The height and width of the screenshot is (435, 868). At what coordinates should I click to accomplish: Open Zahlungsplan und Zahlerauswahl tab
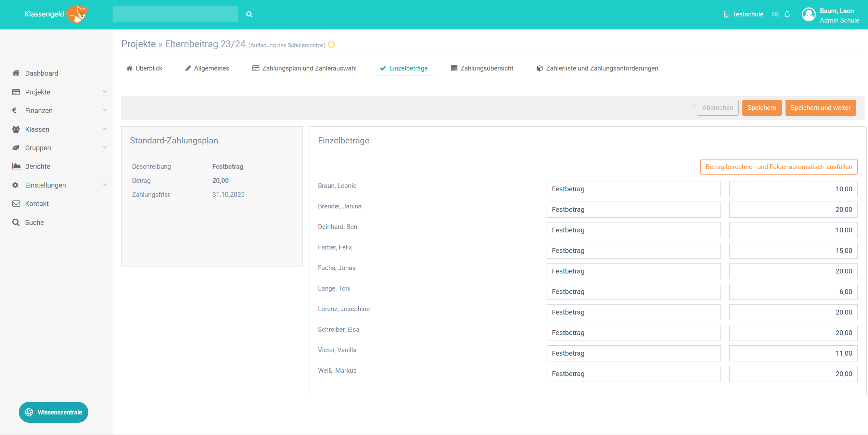pos(304,68)
